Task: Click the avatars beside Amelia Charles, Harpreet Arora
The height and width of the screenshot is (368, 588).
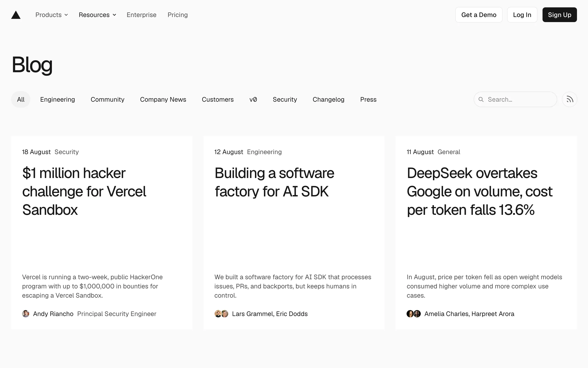Action: (x=413, y=314)
